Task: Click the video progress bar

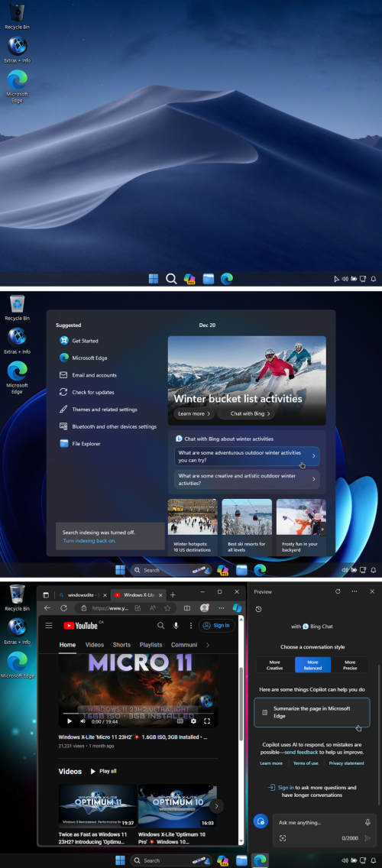Action: [138, 714]
